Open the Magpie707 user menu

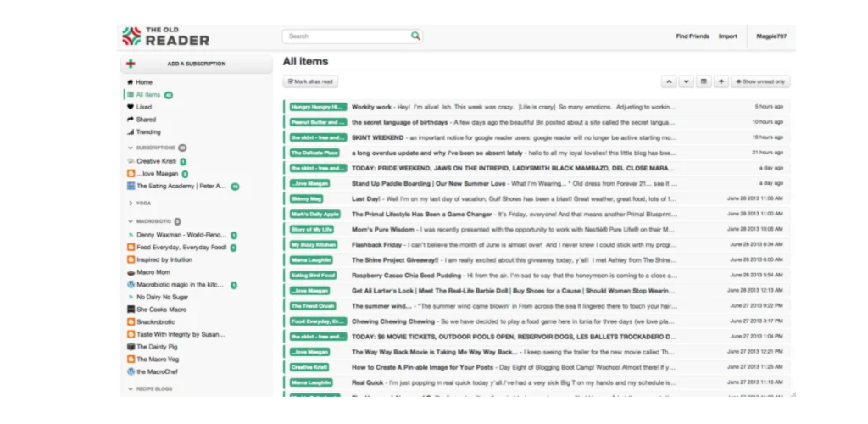coord(771,36)
